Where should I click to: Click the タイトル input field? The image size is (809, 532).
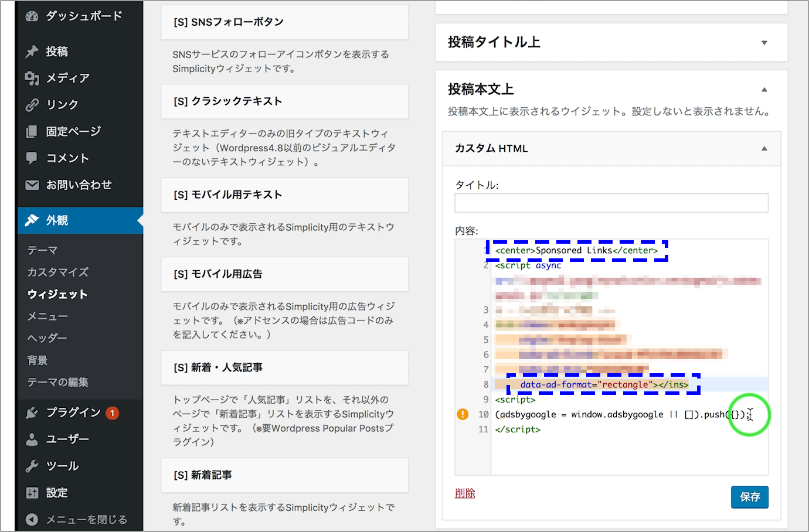point(611,203)
